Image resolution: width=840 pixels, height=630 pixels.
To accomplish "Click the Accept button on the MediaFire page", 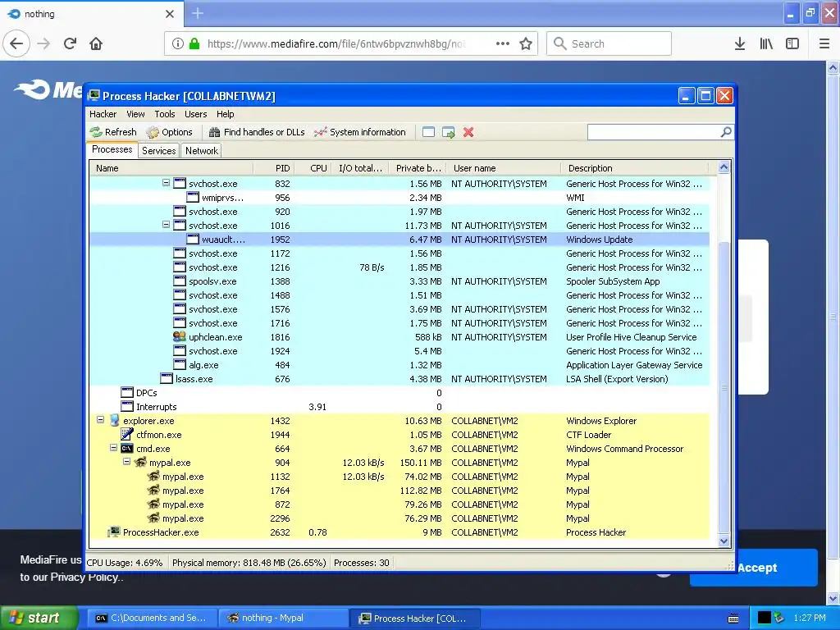I will tap(756, 568).
